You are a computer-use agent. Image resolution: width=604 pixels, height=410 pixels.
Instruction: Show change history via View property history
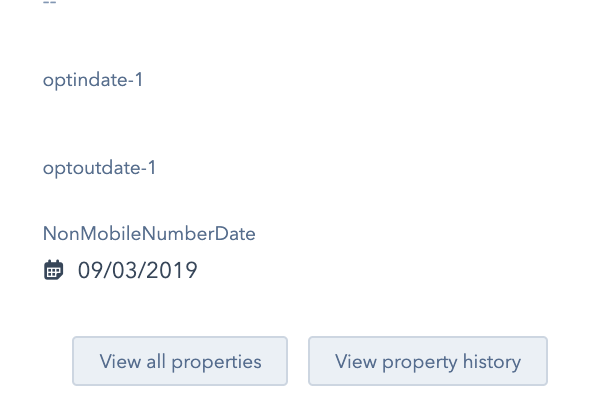point(428,361)
